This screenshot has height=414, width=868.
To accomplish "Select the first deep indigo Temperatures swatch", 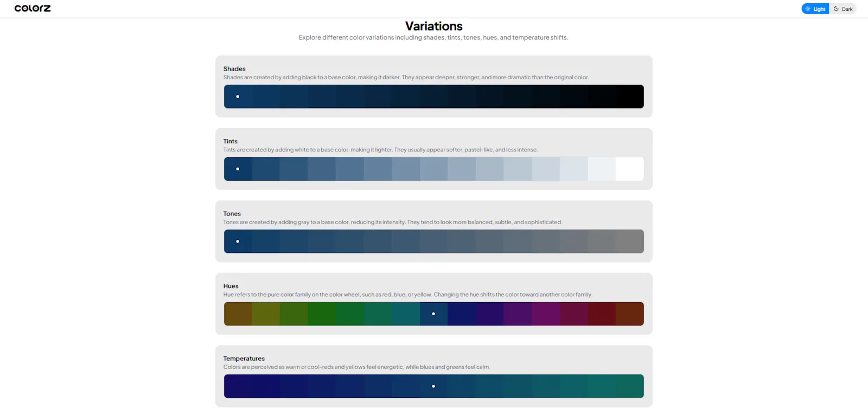I will point(238,386).
